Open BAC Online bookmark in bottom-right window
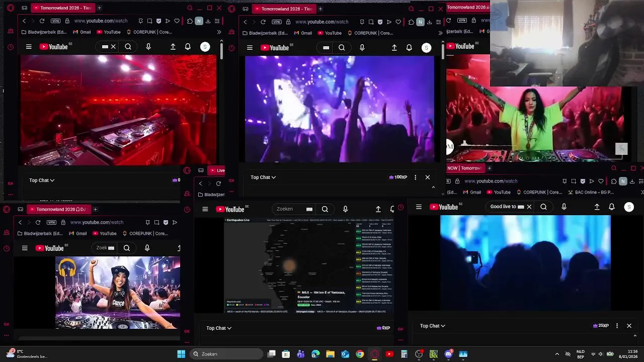Screen dimensions: 644x362 591,192
